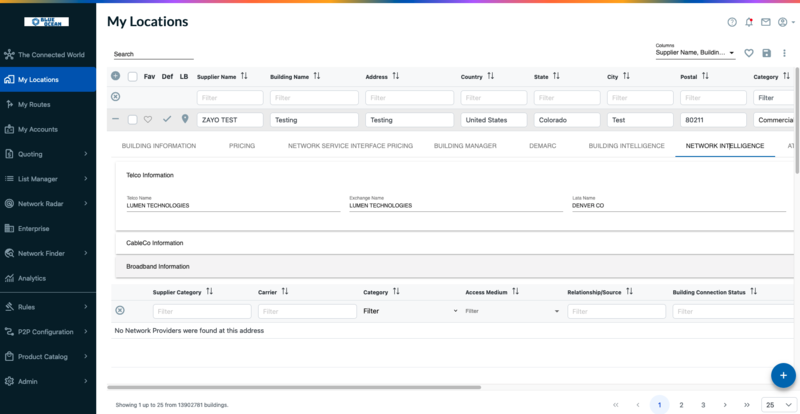Click the save disk icon
Image resolution: width=800 pixels, height=414 pixels.
[x=767, y=53]
